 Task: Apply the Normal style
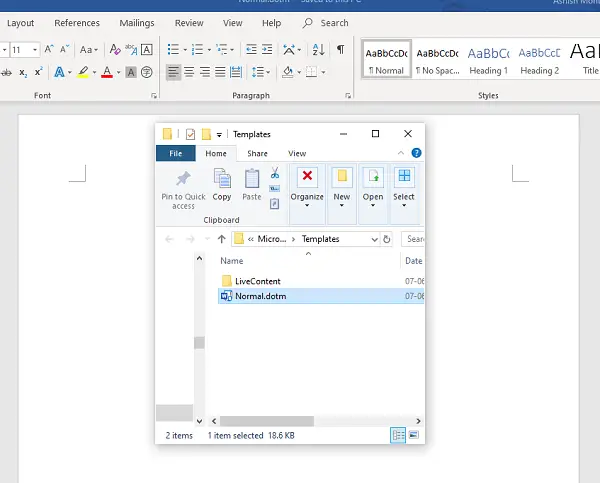pos(386,59)
